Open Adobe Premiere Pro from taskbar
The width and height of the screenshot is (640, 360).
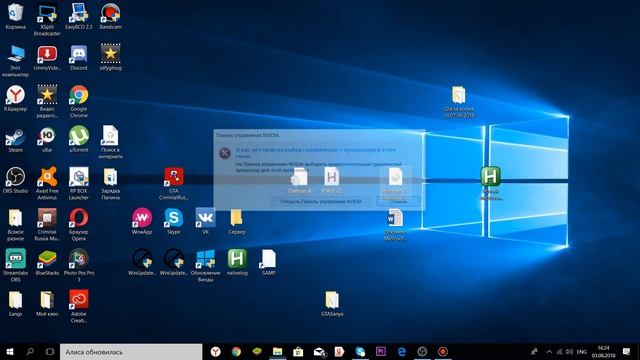pyautogui.click(x=381, y=351)
